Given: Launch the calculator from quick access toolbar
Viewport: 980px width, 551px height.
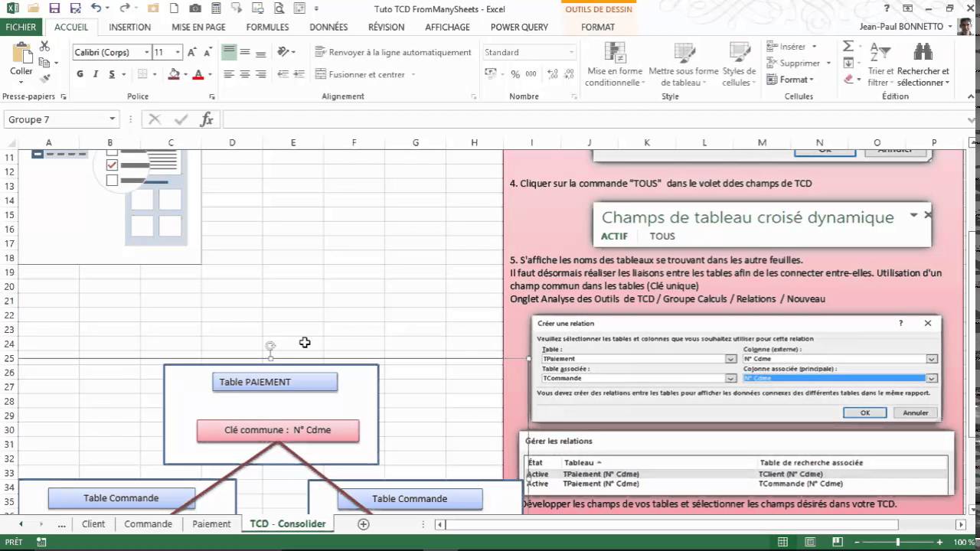Looking at the screenshot, I should click(216, 8).
